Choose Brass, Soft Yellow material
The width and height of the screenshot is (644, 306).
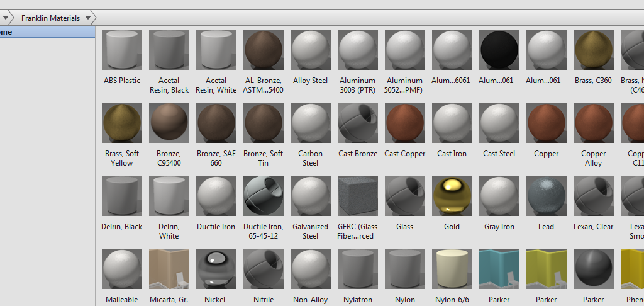point(122,123)
